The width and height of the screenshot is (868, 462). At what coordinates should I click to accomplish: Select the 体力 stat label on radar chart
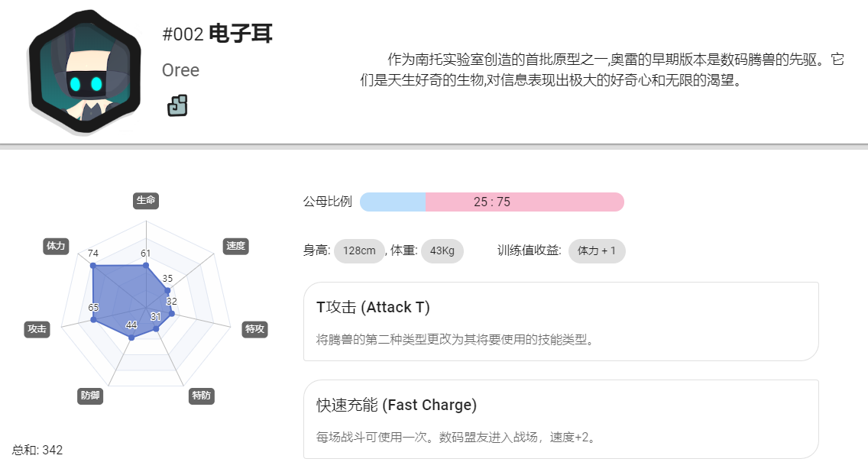56,246
